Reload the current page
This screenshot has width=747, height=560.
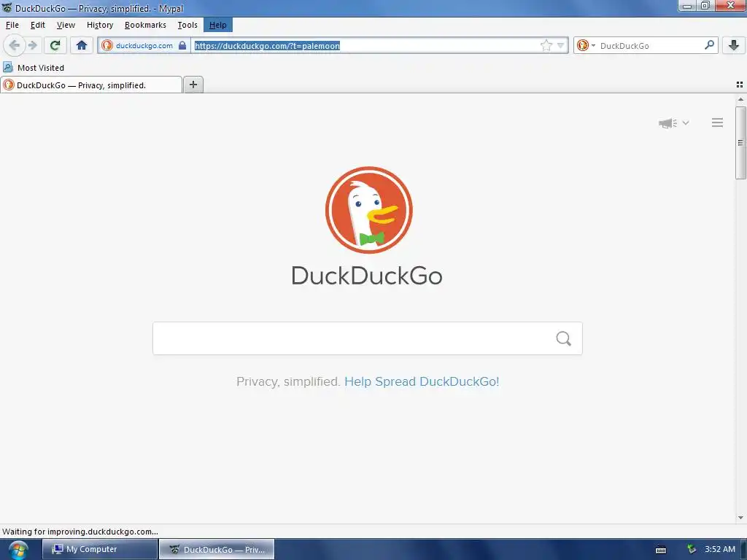(x=55, y=45)
